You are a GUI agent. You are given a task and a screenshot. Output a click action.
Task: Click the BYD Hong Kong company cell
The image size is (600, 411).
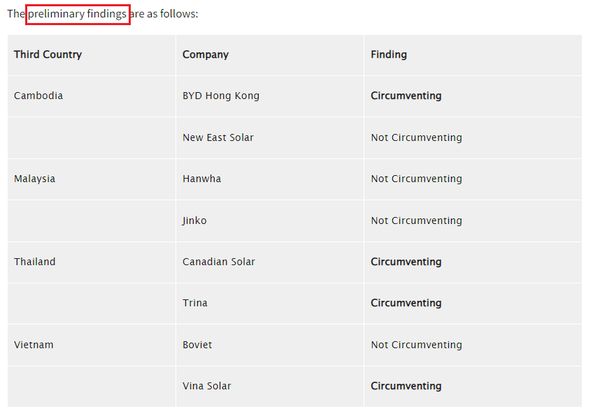[x=221, y=96]
